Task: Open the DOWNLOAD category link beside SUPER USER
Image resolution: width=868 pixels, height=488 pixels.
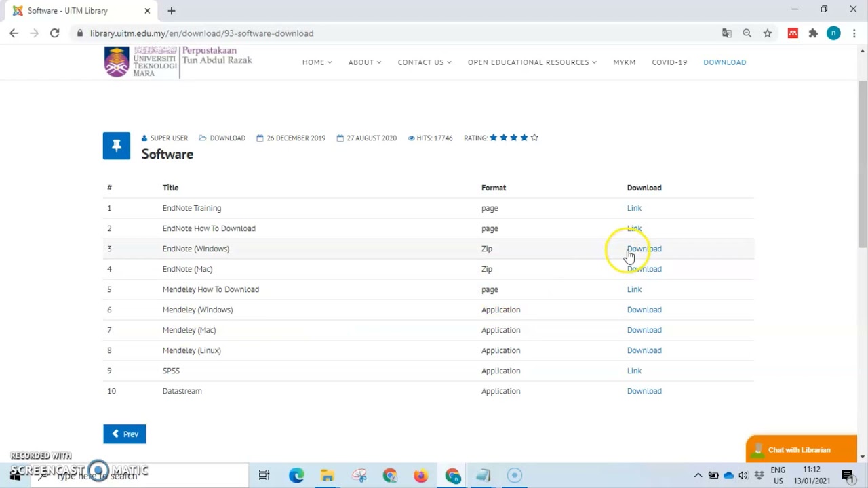Action: pyautogui.click(x=227, y=138)
